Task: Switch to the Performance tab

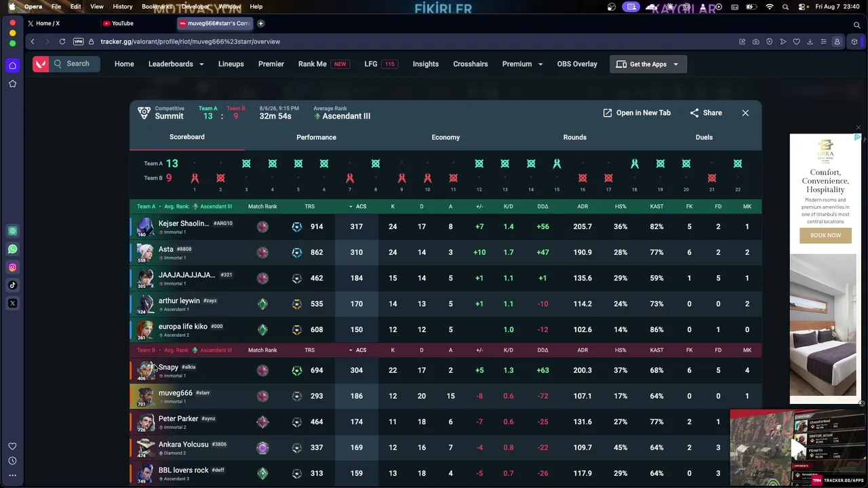Action: coord(316,137)
